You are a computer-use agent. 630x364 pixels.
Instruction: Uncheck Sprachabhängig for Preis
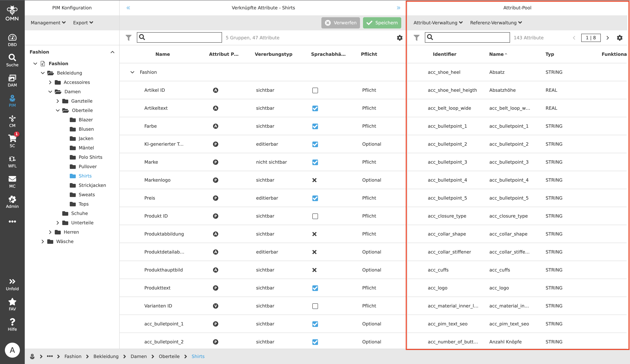[x=315, y=198]
